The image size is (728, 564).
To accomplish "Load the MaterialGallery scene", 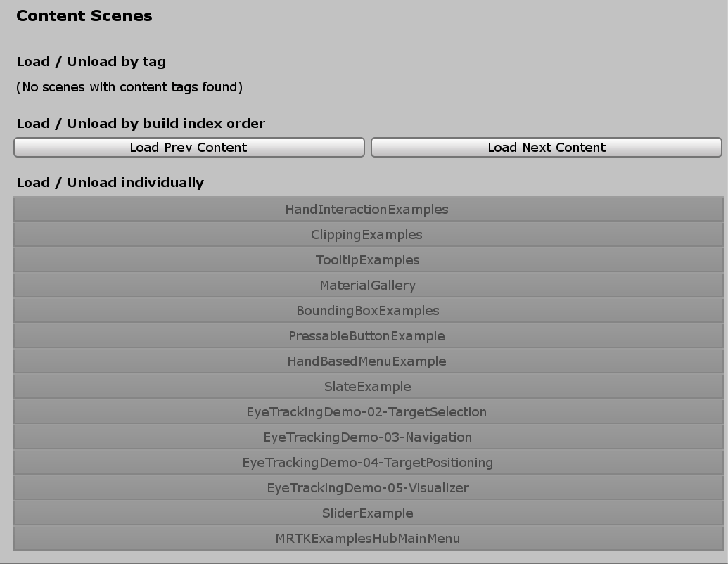I will (366, 285).
